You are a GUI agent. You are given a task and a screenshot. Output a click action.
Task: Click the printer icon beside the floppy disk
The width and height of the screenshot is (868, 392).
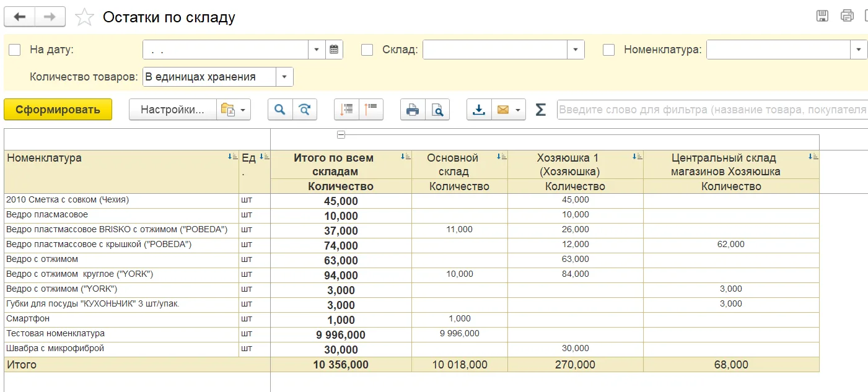pyautogui.click(x=847, y=16)
